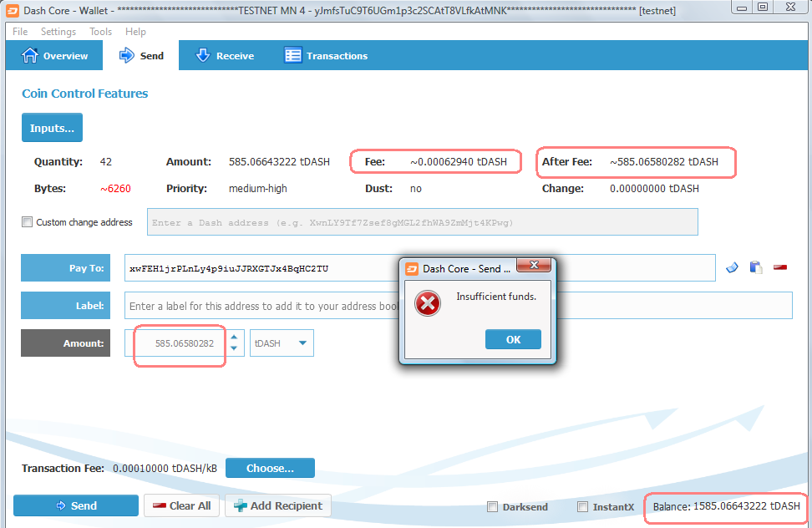
Task: Minimize the Dash Core wallet window
Action: [x=742, y=8]
